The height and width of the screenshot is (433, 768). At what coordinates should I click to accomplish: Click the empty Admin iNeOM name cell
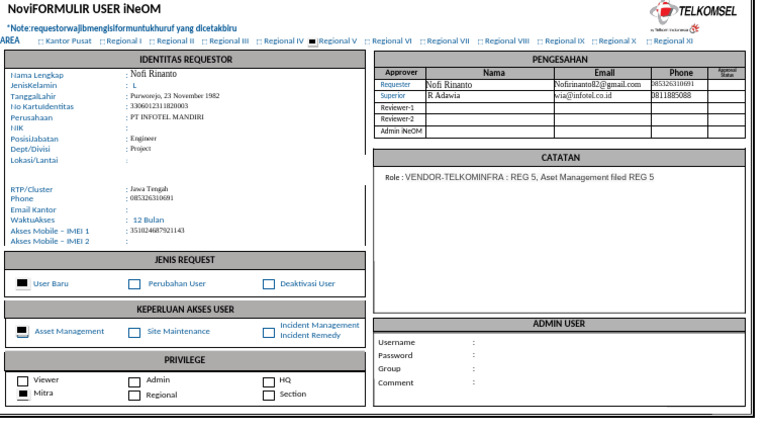pos(490,132)
